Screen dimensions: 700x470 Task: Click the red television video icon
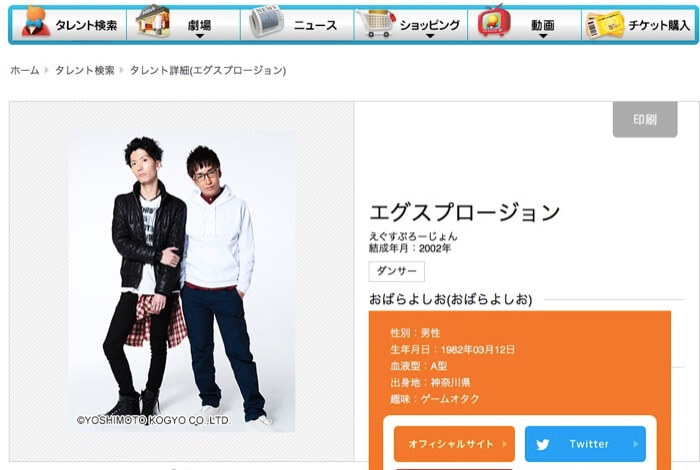(494, 21)
